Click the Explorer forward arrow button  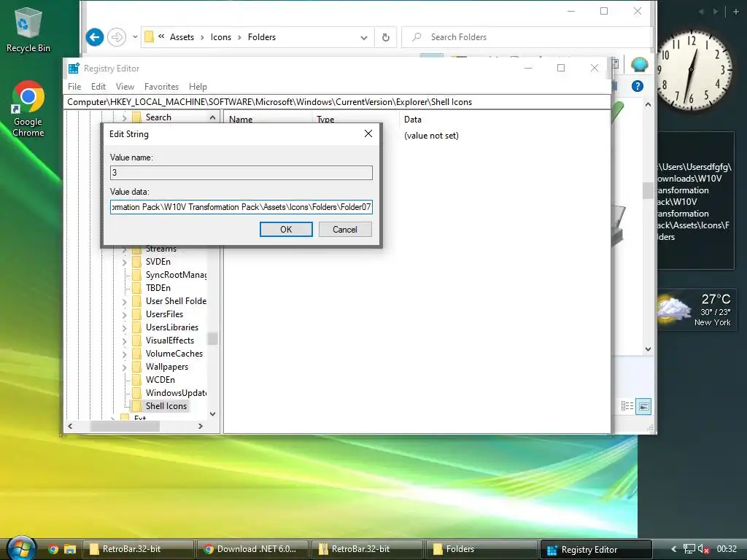pos(117,37)
